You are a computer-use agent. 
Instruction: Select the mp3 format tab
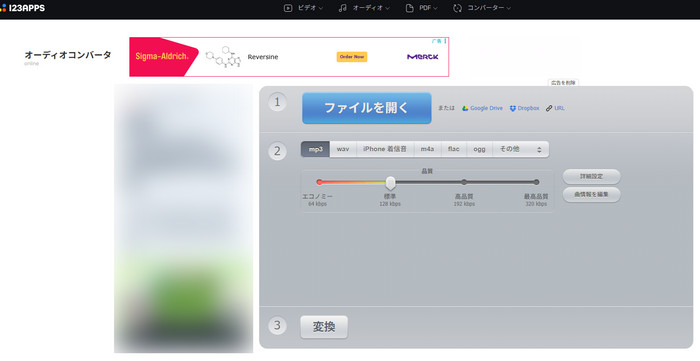pos(316,149)
